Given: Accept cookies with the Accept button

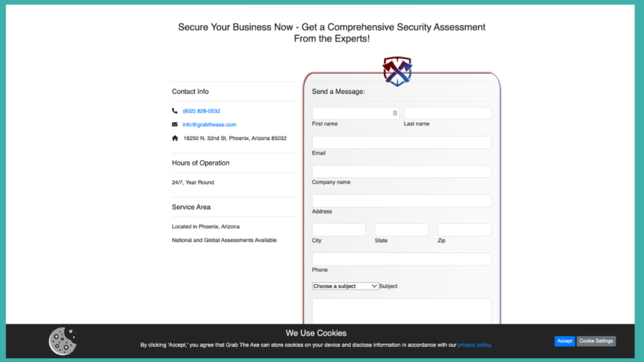Looking at the screenshot, I should pyautogui.click(x=564, y=341).
